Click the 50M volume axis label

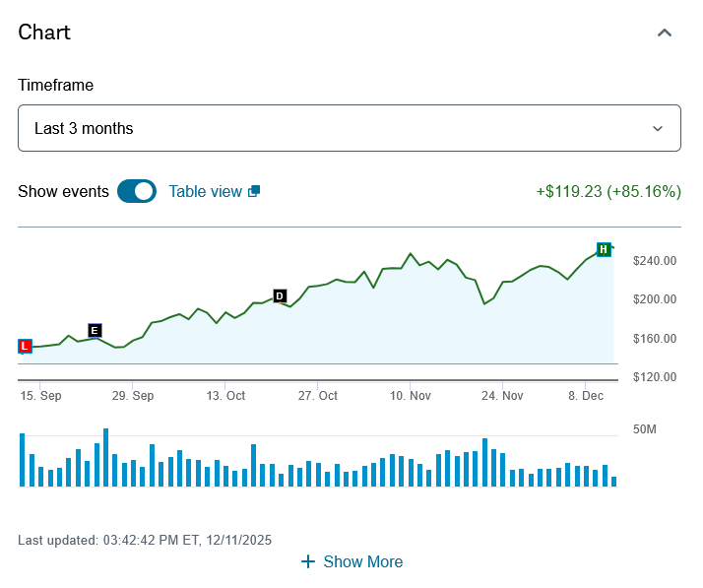[645, 430]
